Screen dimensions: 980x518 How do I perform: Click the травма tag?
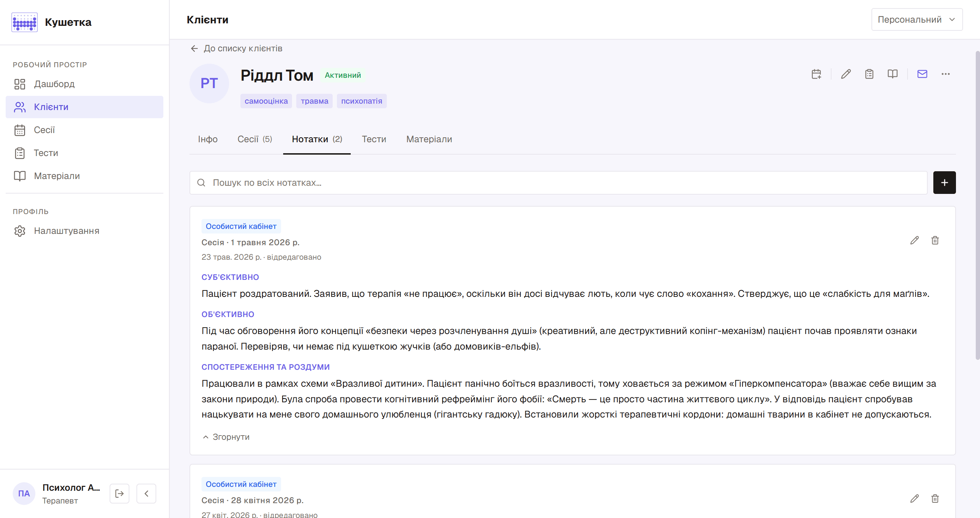tap(315, 101)
